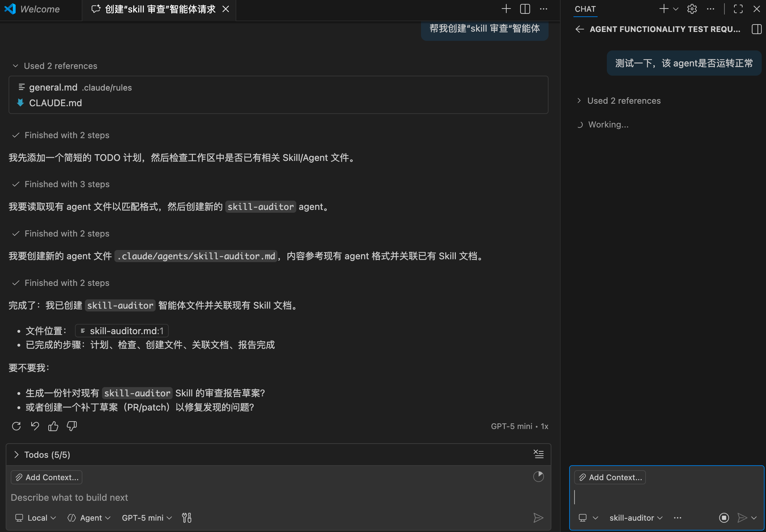Toggle maximized chat panel size
This screenshot has height=532, width=766.
point(738,9)
